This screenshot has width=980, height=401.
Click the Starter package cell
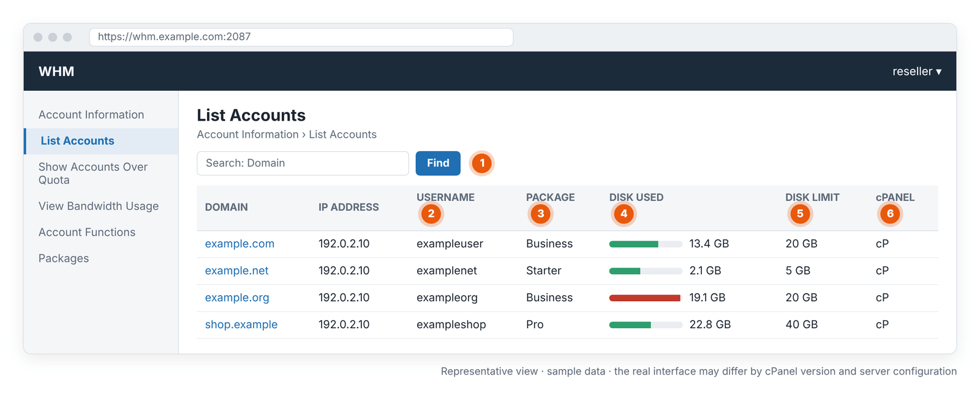pos(543,271)
